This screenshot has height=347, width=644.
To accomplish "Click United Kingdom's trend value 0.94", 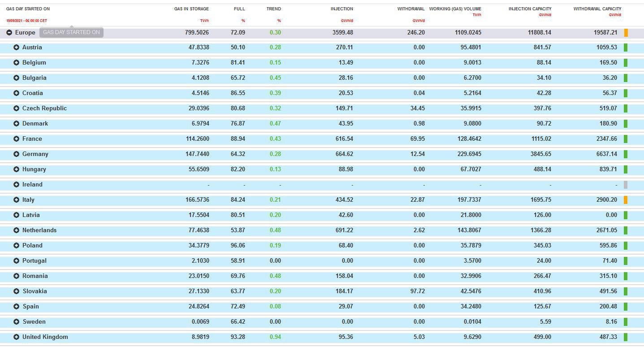I will (x=276, y=337).
